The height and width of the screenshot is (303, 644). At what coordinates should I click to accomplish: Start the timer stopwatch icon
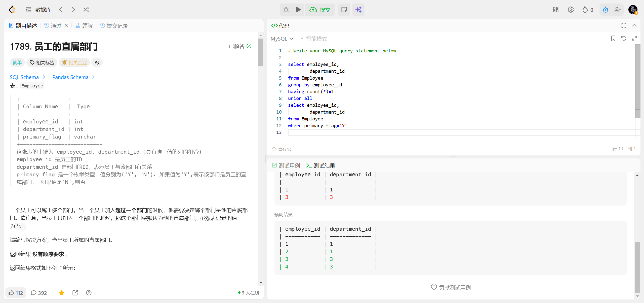coord(605,10)
